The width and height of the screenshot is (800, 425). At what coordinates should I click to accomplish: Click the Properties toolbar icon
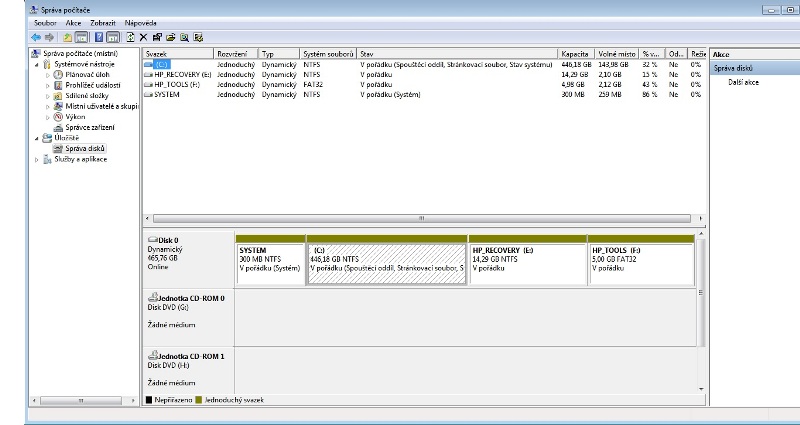(x=157, y=37)
